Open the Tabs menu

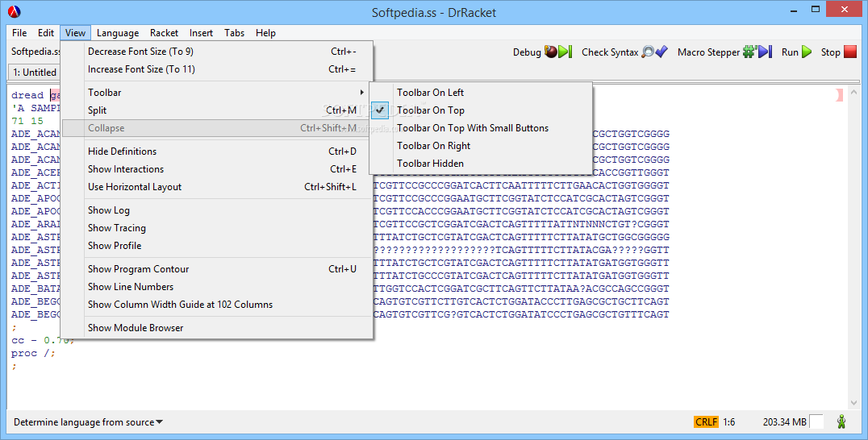pyautogui.click(x=234, y=32)
